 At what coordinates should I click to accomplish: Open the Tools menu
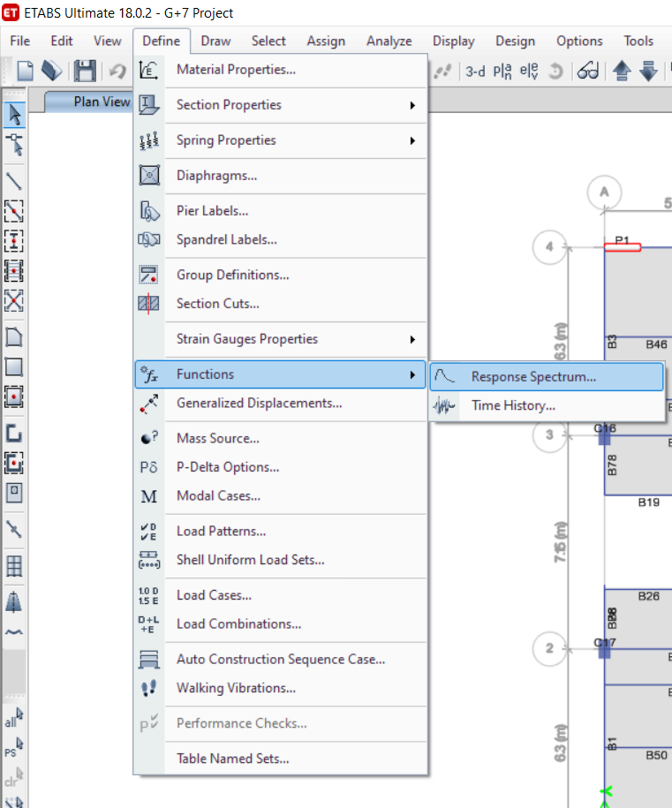click(638, 41)
